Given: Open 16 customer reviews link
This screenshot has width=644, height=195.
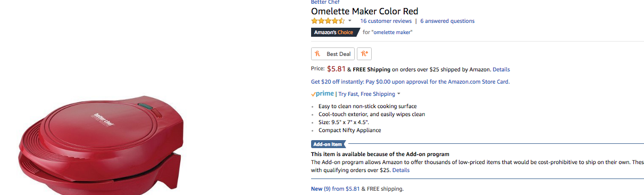Looking at the screenshot, I should click(x=386, y=21).
